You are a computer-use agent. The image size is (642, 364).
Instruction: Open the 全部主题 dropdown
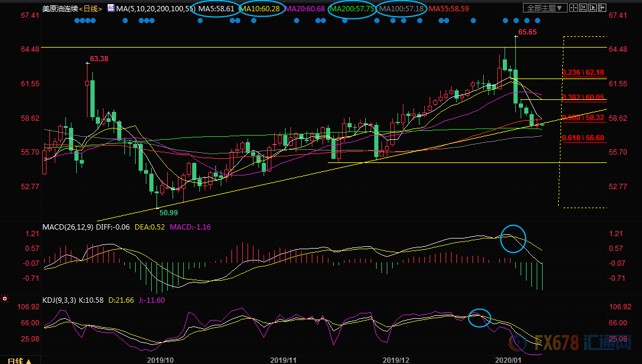(544, 8)
